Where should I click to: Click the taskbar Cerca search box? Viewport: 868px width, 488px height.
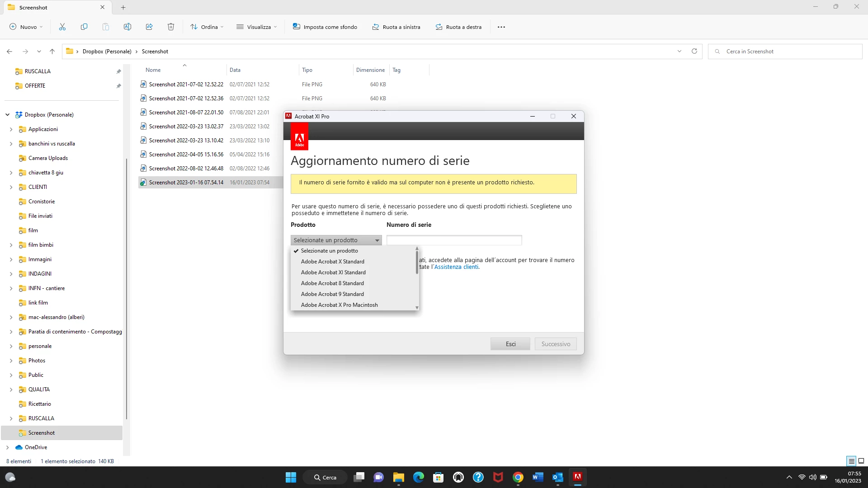[x=325, y=477]
